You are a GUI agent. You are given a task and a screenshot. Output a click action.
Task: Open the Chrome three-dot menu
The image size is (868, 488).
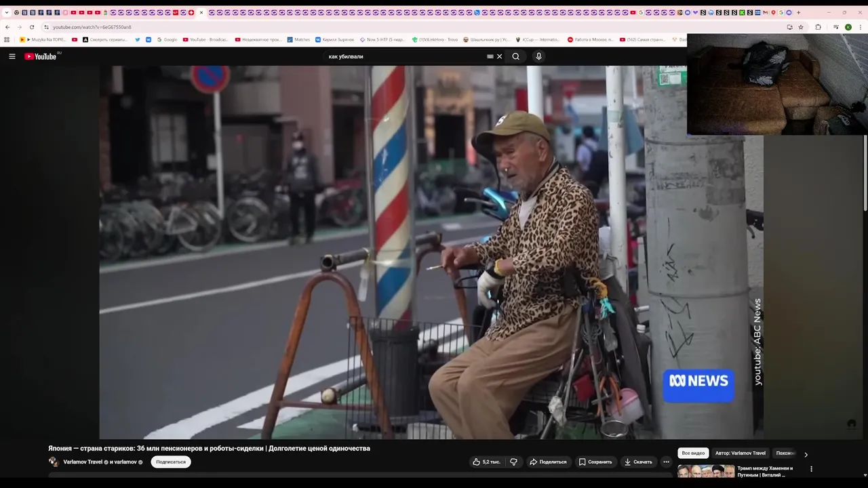[x=861, y=27]
